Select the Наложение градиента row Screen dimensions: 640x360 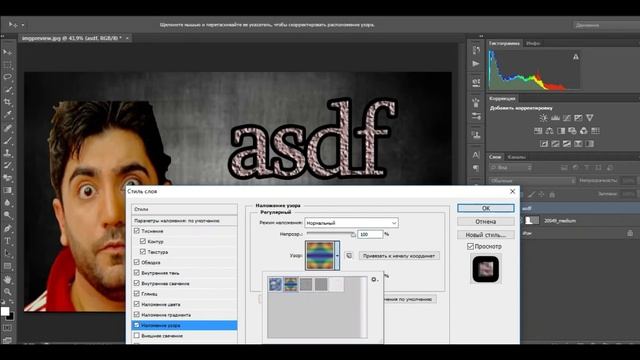184,315
